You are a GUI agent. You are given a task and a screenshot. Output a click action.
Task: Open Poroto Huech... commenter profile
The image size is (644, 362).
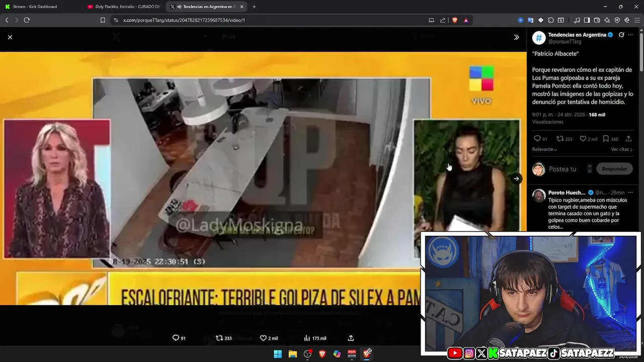coord(567,193)
